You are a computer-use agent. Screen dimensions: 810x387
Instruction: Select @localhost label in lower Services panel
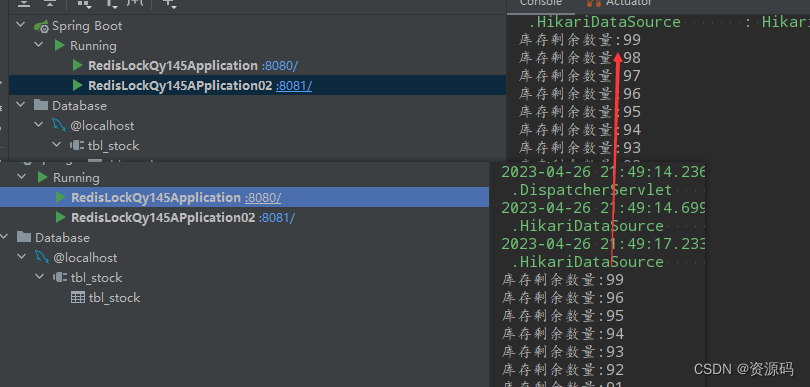(85, 258)
